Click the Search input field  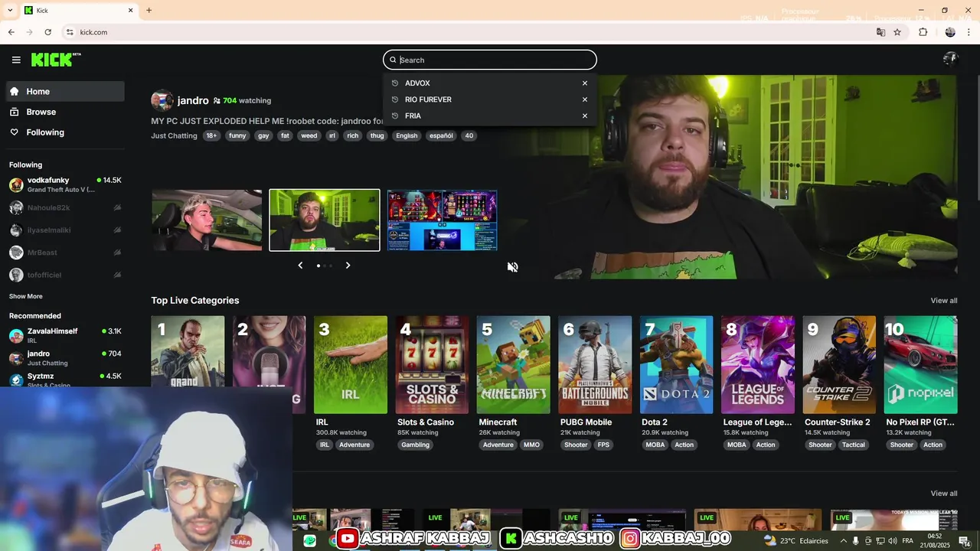click(490, 60)
